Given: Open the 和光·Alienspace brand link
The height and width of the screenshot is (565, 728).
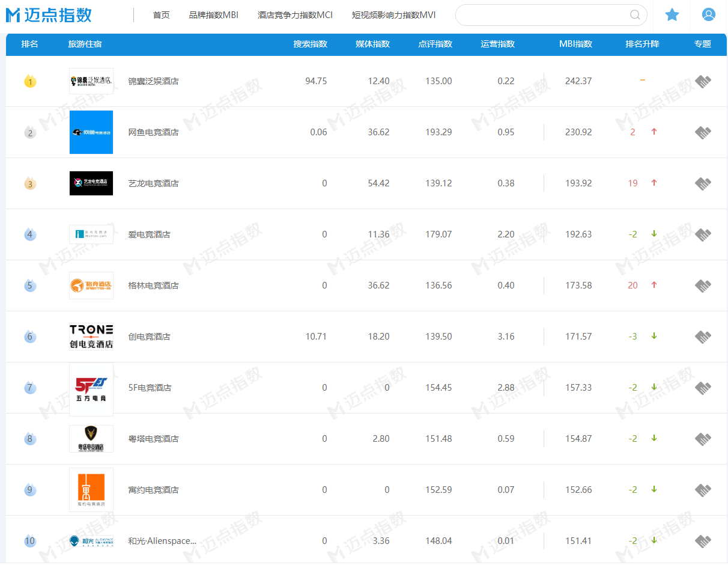Looking at the screenshot, I should tap(162, 541).
